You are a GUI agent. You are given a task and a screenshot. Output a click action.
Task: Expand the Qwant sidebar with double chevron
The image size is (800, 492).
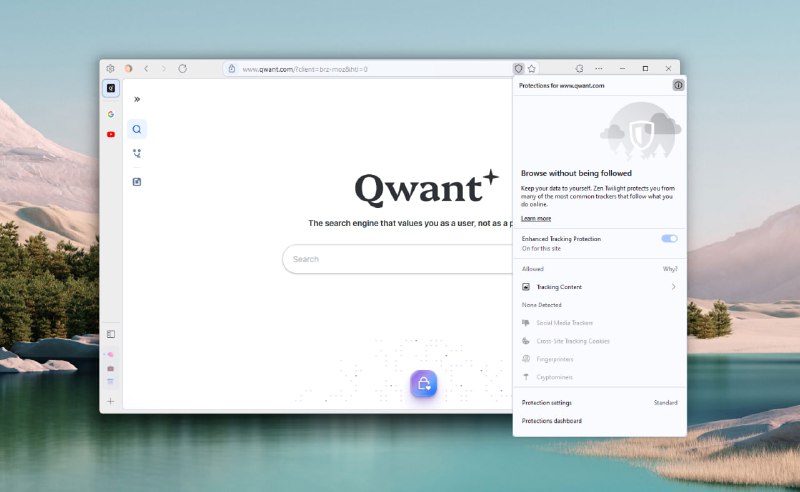tap(137, 99)
